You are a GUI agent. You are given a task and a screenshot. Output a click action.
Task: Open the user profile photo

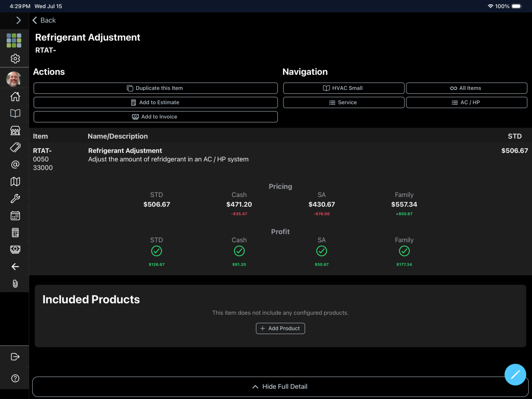tap(14, 79)
